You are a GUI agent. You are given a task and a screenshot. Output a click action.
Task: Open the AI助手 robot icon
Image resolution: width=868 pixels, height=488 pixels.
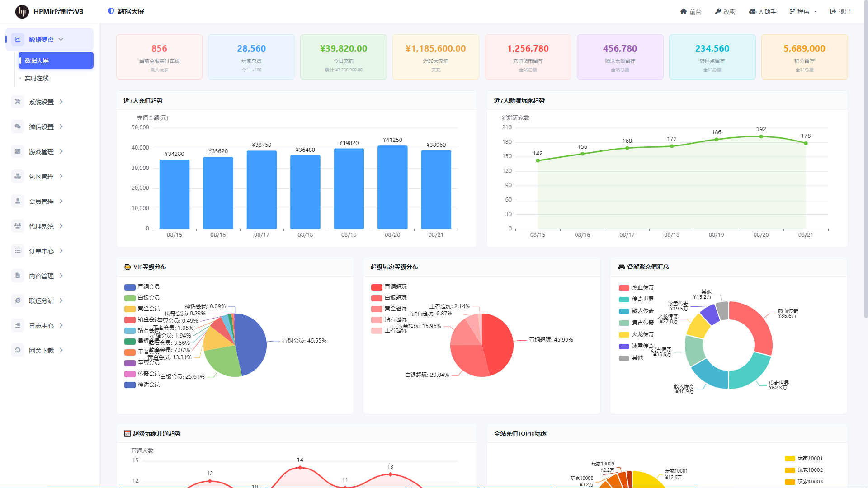coord(753,12)
